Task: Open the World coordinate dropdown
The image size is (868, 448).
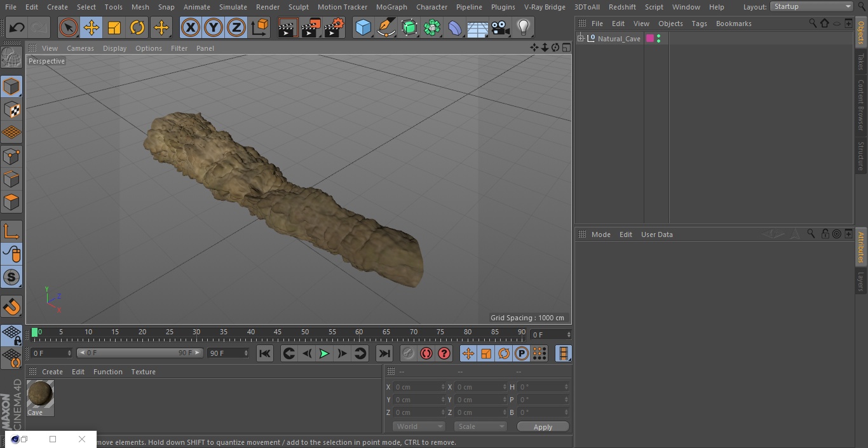Action: pos(418,426)
